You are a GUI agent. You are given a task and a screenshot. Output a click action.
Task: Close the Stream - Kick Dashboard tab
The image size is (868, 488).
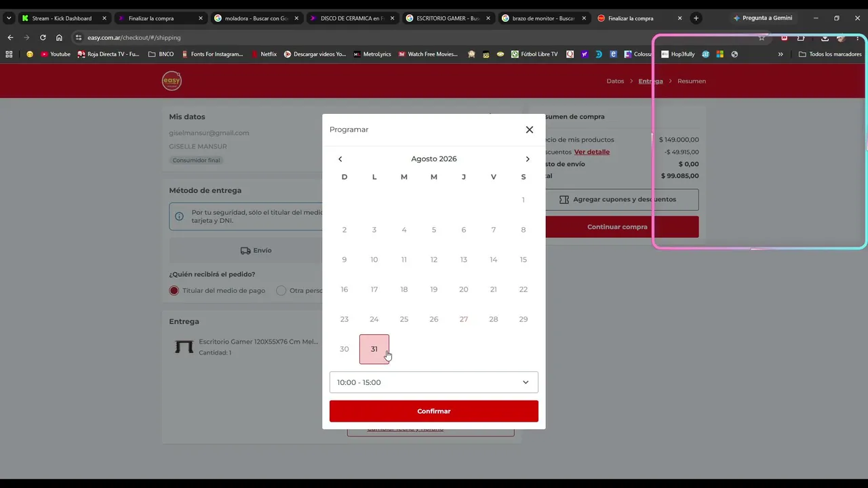point(104,18)
